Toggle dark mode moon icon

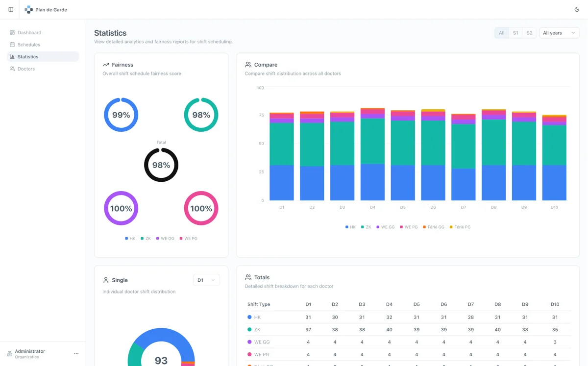pyautogui.click(x=576, y=9)
